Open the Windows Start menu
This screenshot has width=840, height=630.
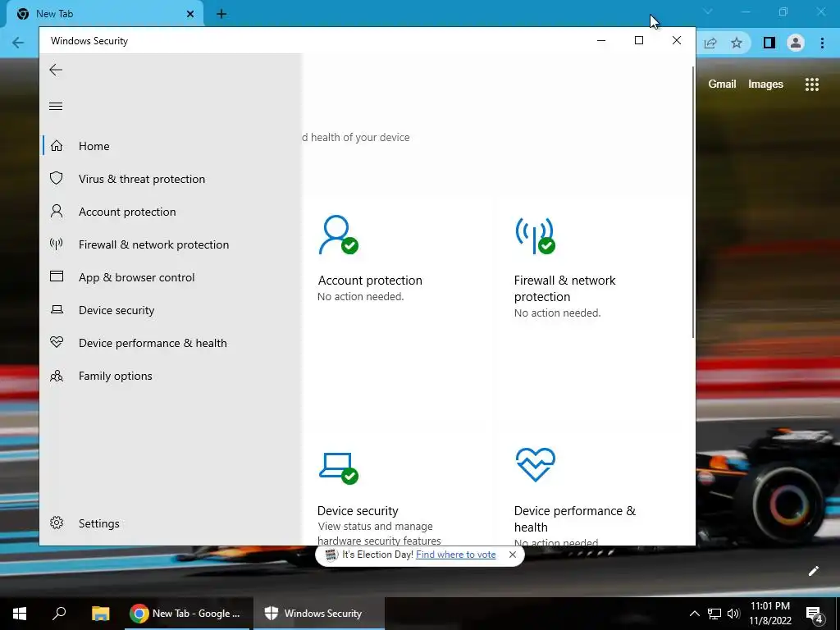(20, 614)
